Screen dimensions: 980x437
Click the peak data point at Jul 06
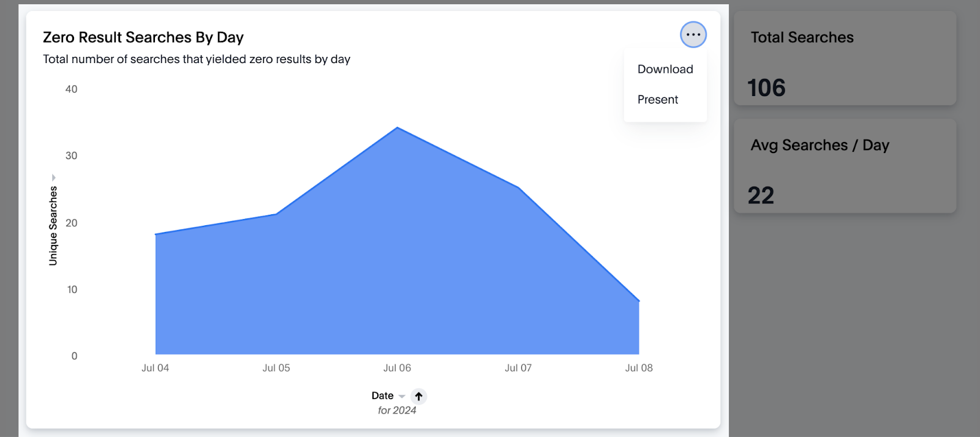click(x=397, y=127)
